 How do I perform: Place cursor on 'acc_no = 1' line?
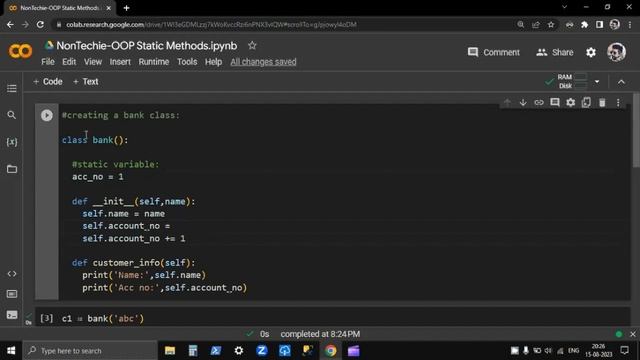click(98, 177)
